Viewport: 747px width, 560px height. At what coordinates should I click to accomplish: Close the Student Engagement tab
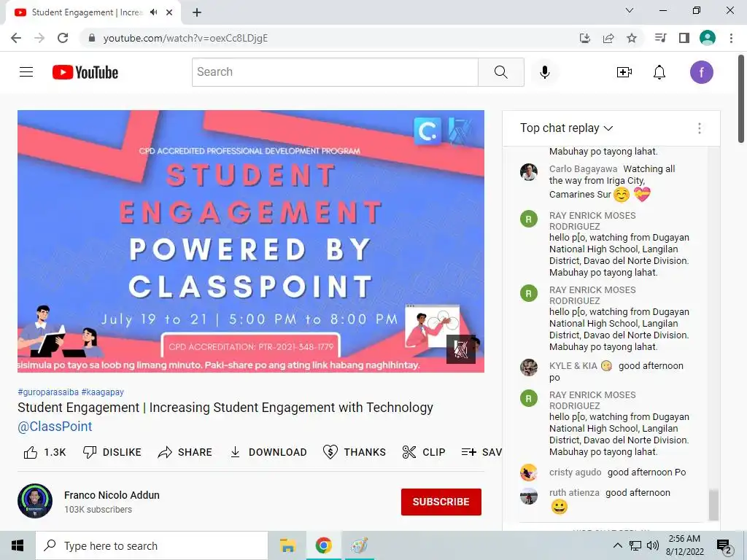169,12
